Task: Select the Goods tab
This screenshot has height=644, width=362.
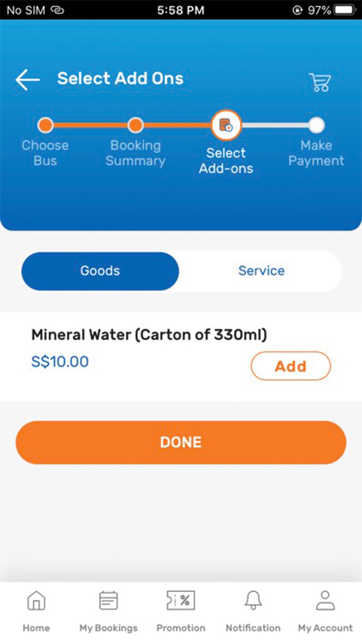Action: [100, 271]
